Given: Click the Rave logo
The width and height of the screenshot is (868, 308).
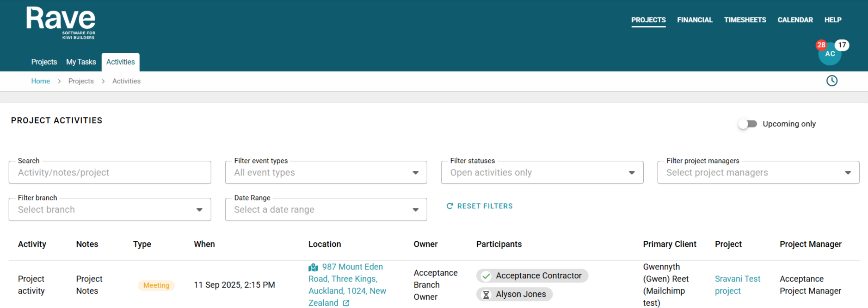Looking at the screenshot, I should coord(61,23).
